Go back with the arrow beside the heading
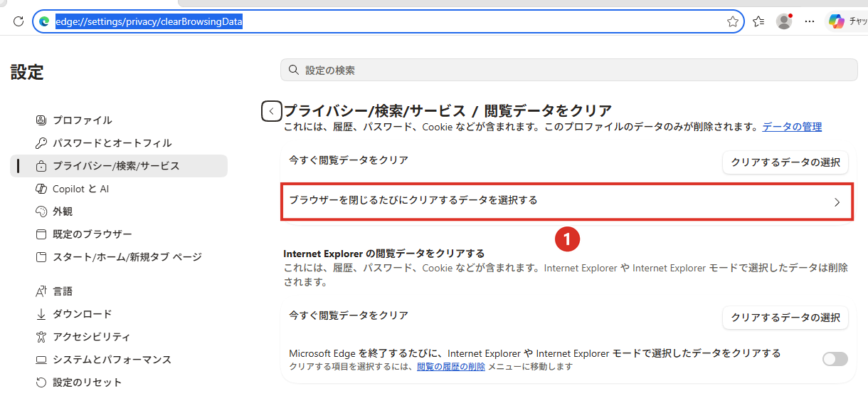Image resolution: width=868 pixels, height=406 pixels. (x=272, y=111)
